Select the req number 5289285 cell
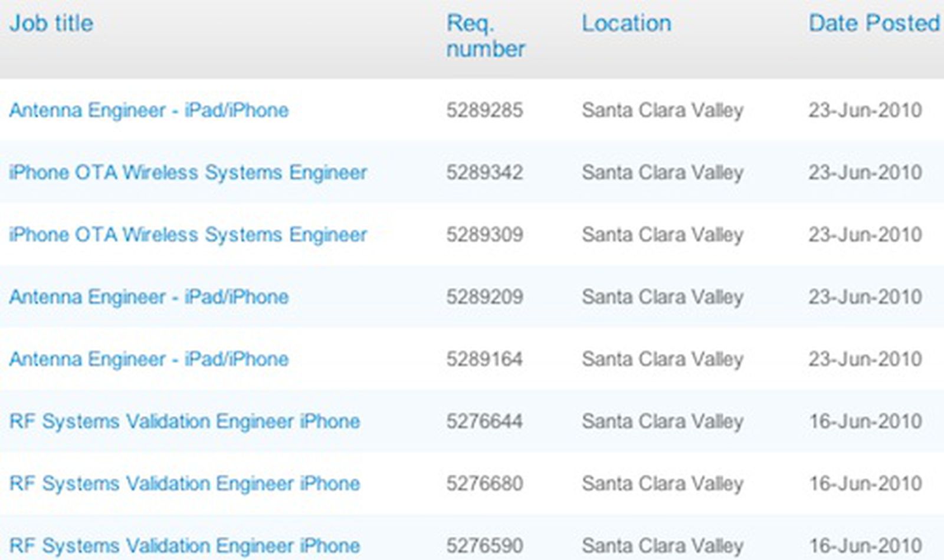944x560 pixels. tap(485, 110)
